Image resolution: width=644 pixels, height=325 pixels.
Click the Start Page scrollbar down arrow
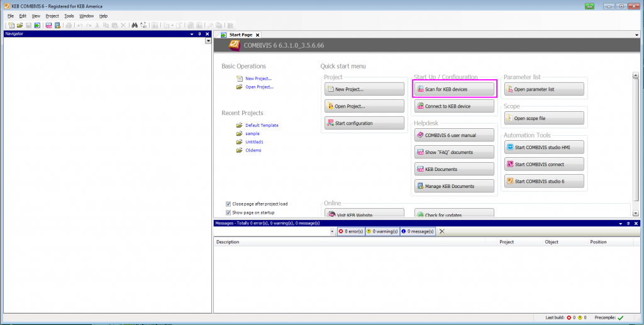pyautogui.click(x=635, y=213)
